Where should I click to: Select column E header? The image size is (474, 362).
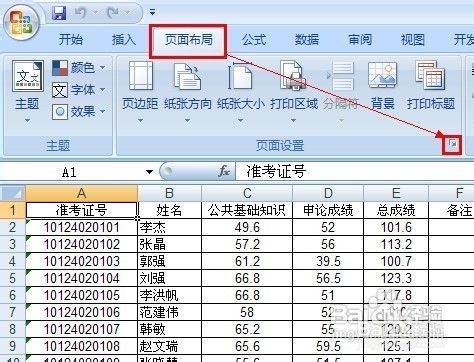coord(396,193)
